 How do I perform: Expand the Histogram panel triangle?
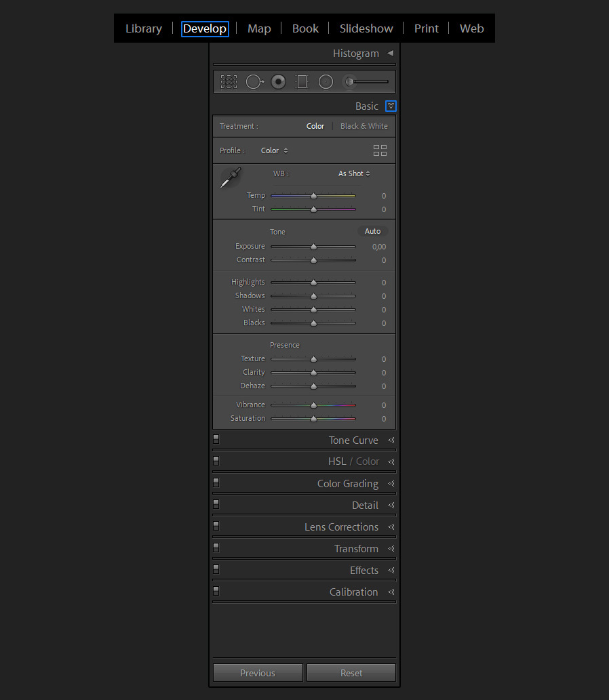point(391,53)
